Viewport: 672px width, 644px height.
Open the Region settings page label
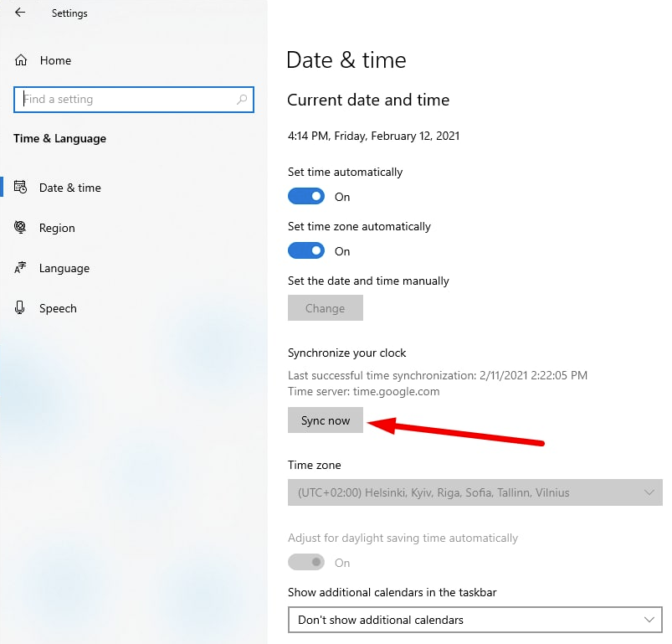point(57,228)
